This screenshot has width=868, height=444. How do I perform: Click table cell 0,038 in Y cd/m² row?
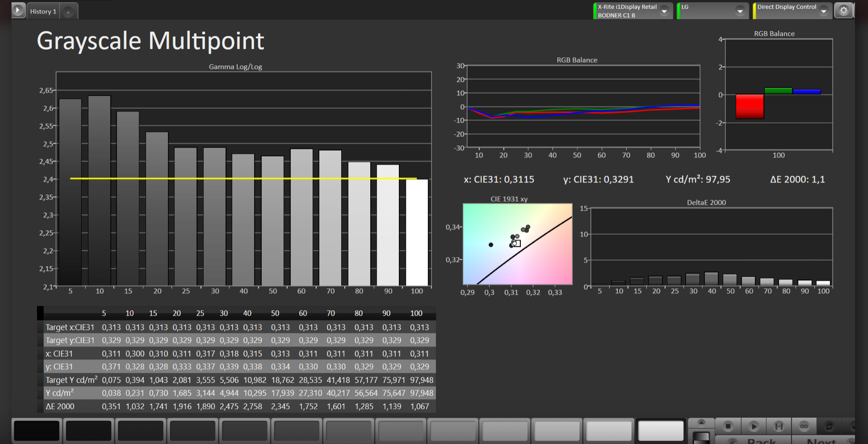click(111, 393)
